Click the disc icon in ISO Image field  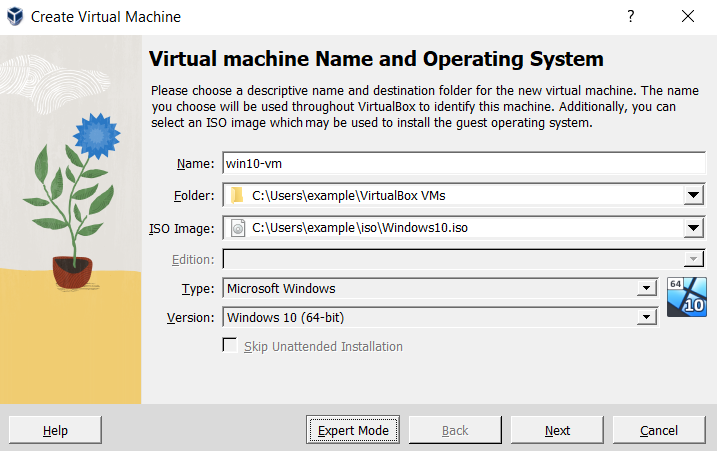(237, 228)
